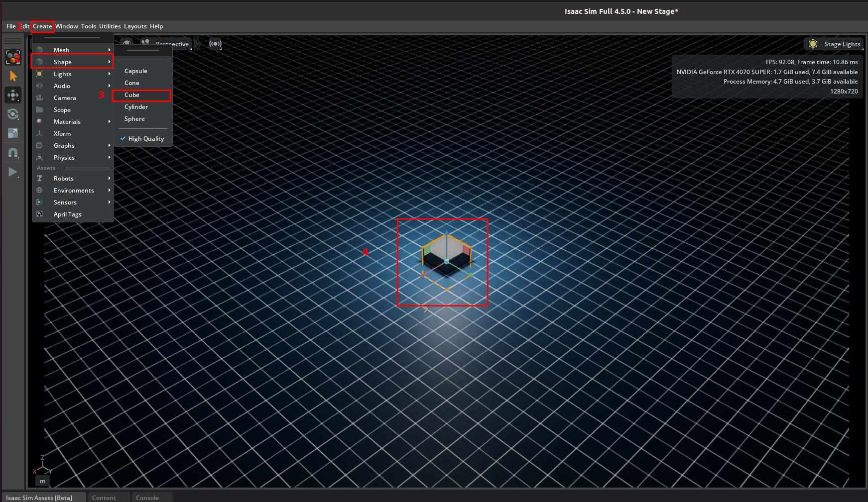This screenshot has width=868, height=502.
Task: Activate the orange Select arrow tool
Action: [x=13, y=76]
